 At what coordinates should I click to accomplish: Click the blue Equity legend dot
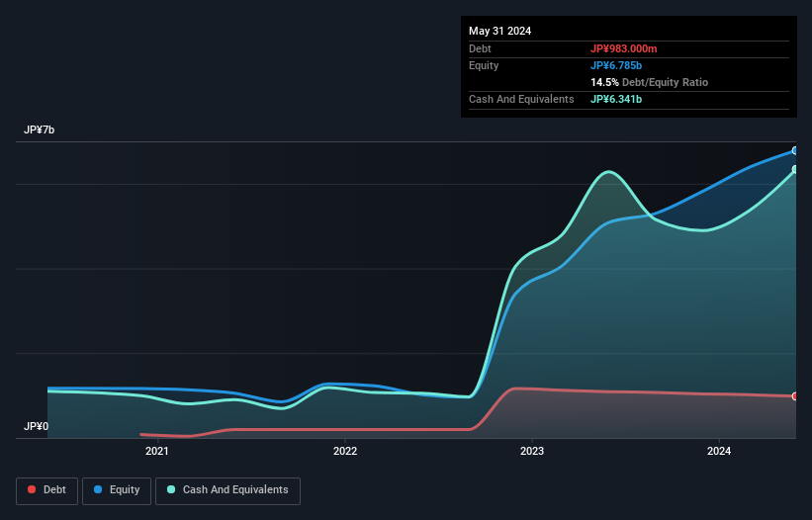pyautogui.click(x=98, y=489)
